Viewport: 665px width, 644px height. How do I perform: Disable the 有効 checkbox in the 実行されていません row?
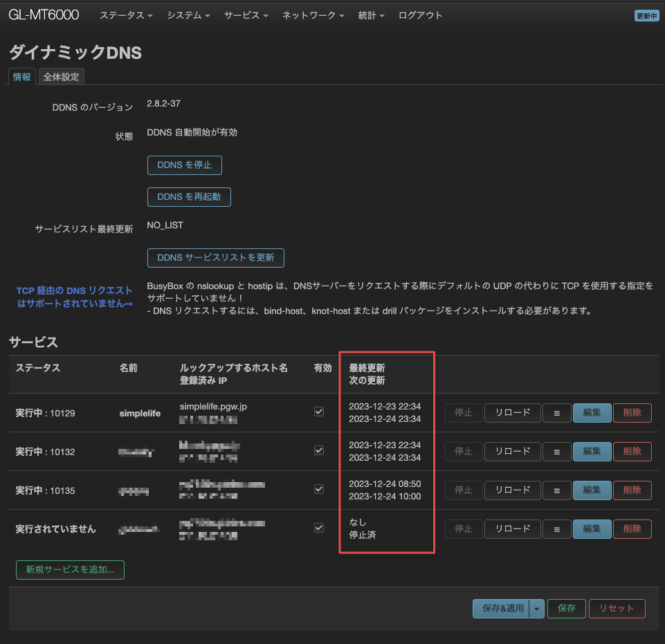click(x=319, y=528)
